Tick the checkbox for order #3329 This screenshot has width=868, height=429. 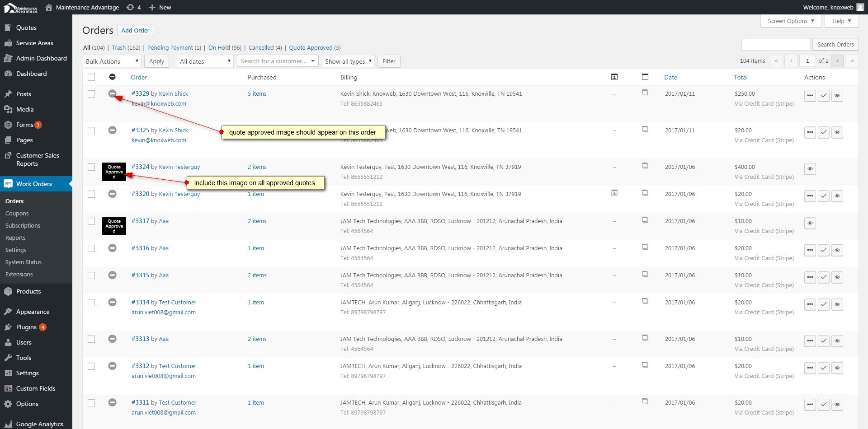click(x=91, y=94)
